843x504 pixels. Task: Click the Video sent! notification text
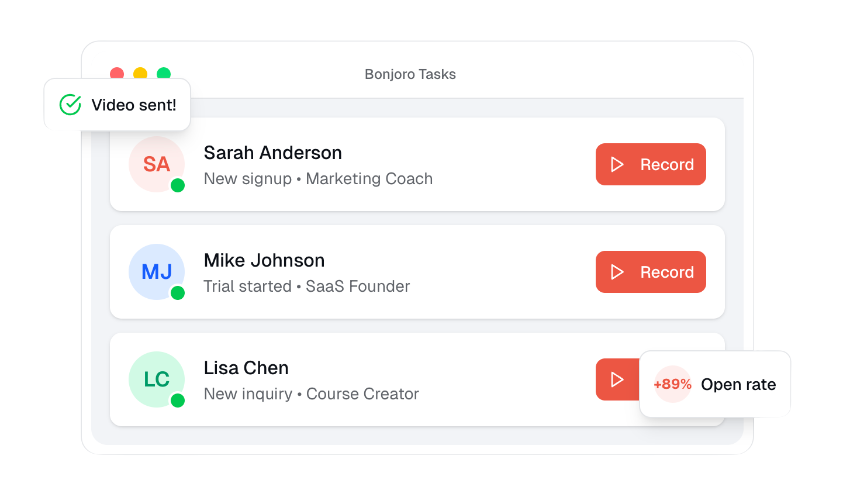[134, 105]
